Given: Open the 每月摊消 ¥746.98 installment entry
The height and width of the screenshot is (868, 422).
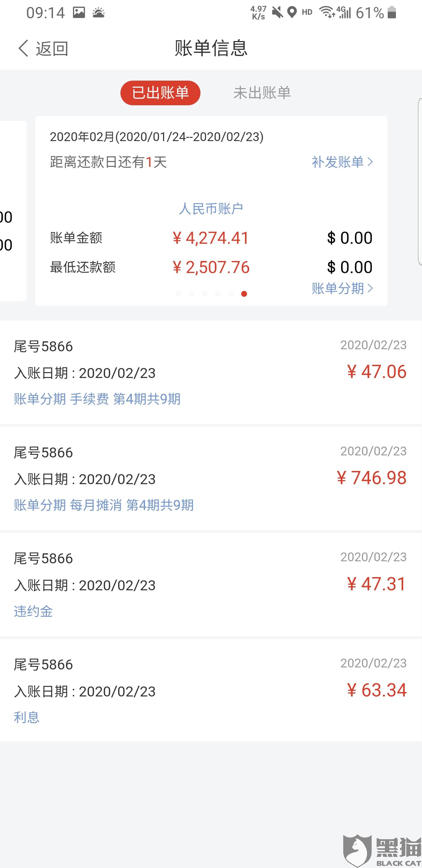Looking at the screenshot, I should tap(211, 479).
